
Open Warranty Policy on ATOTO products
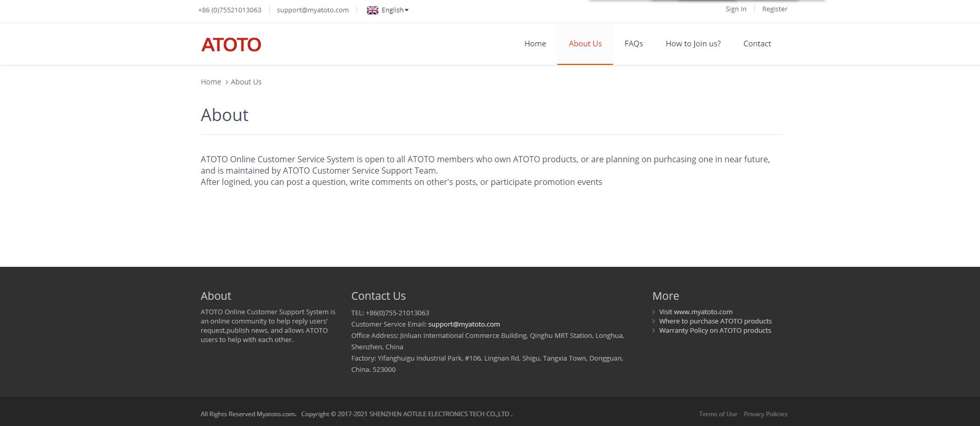click(x=715, y=330)
